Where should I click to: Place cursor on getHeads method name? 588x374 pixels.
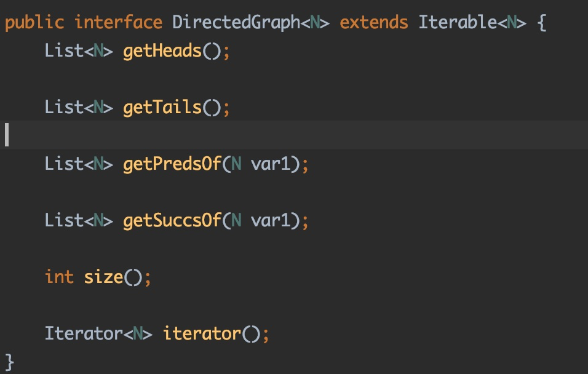click(162, 50)
